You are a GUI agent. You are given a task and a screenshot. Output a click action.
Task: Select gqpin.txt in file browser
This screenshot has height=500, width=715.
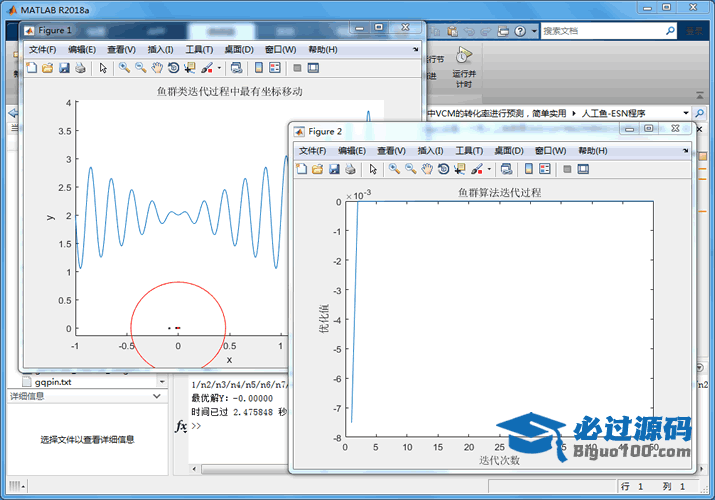pyautogui.click(x=53, y=381)
